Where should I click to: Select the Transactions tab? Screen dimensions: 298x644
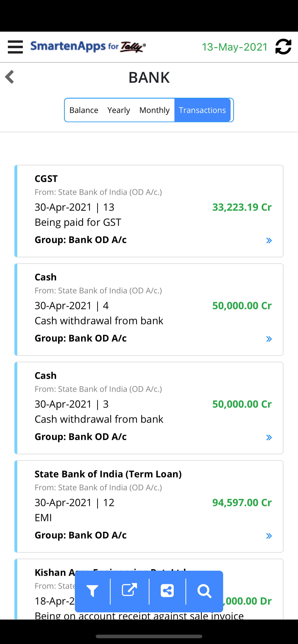(202, 110)
